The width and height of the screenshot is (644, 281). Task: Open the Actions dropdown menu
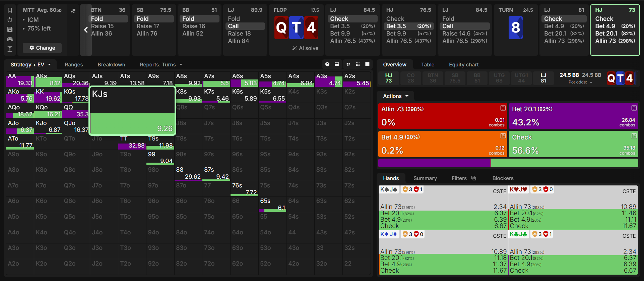396,96
